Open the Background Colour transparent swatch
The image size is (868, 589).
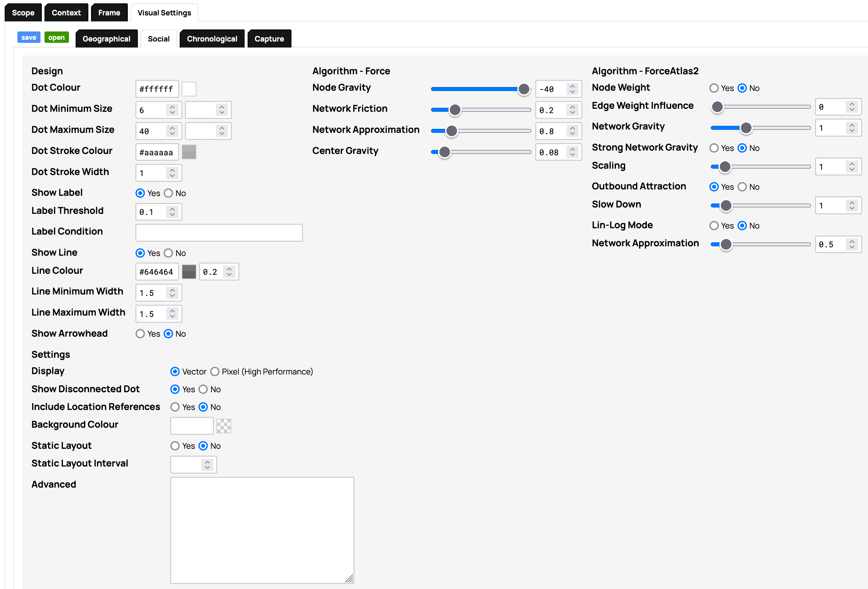pyautogui.click(x=224, y=426)
